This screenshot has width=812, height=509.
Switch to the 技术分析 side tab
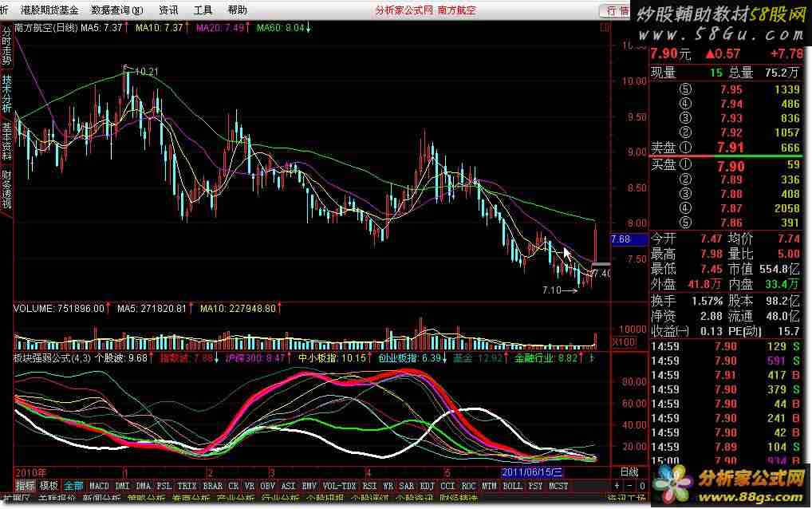coord(6,93)
